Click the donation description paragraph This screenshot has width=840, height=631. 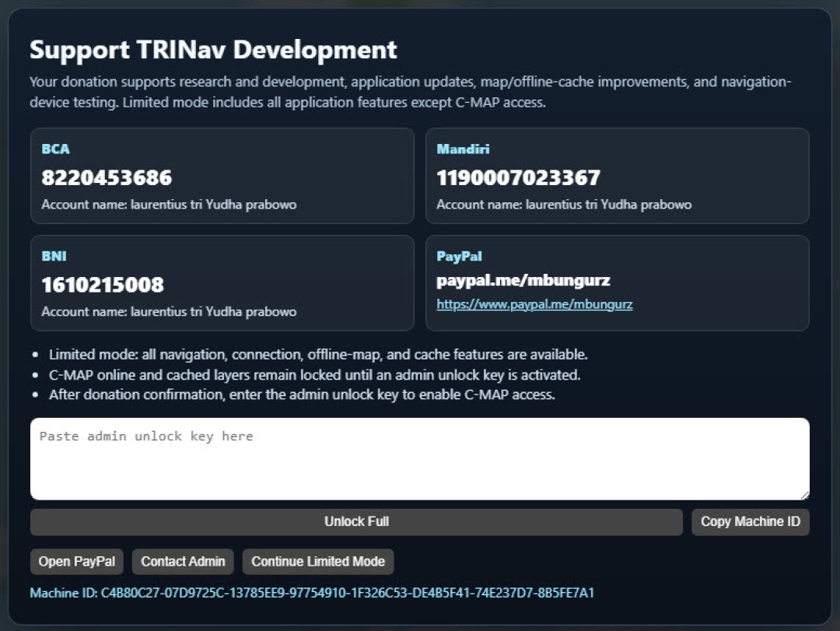[x=411, y=92]
